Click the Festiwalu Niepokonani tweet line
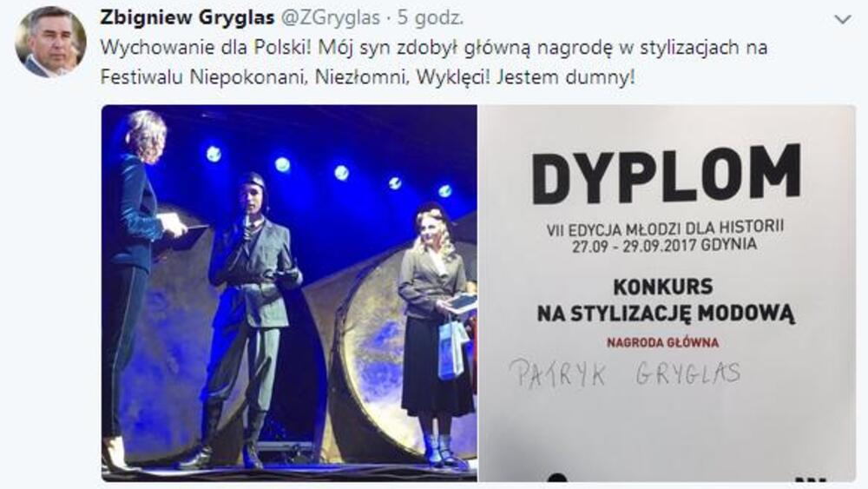Viewport: 868px width, 489px height. pyautogui.click(x=367, y=77)
